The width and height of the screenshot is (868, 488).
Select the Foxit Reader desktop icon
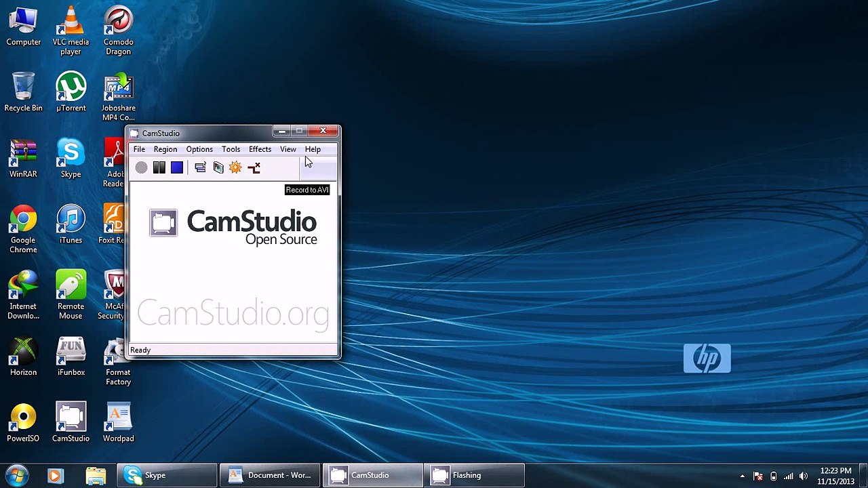[112, 224]
